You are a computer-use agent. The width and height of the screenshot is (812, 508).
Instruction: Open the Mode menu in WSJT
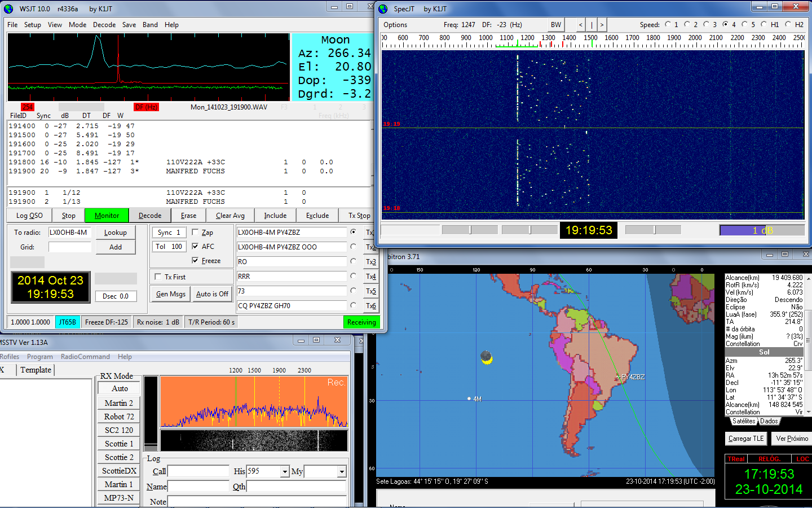[x=77, y=25]
